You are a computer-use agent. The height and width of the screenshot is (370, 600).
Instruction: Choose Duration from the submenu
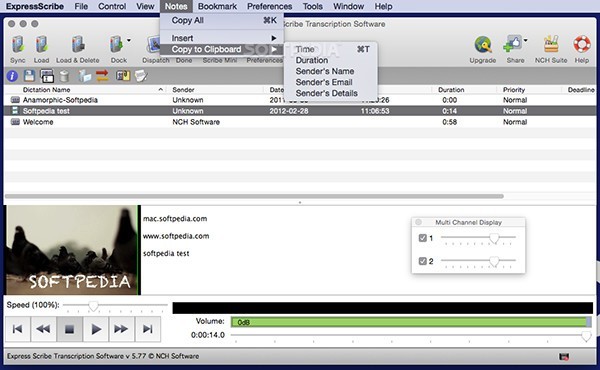click(331, 60)
